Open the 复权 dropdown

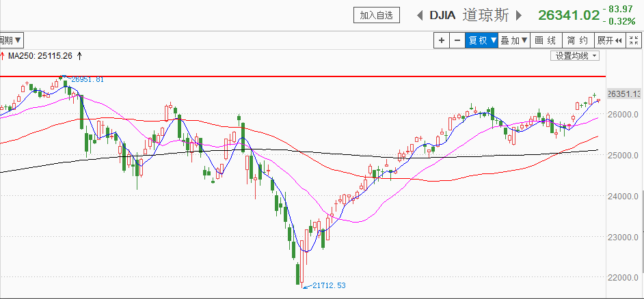pos(481,40)
